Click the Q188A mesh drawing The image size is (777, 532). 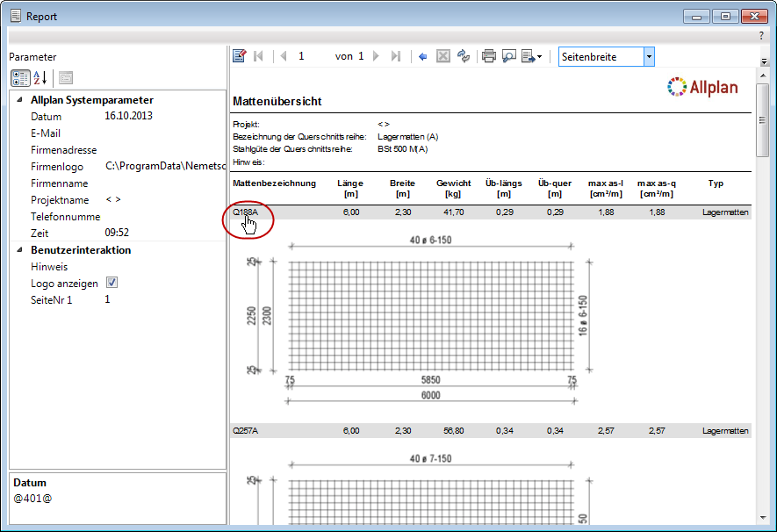(x=430, y=316)
